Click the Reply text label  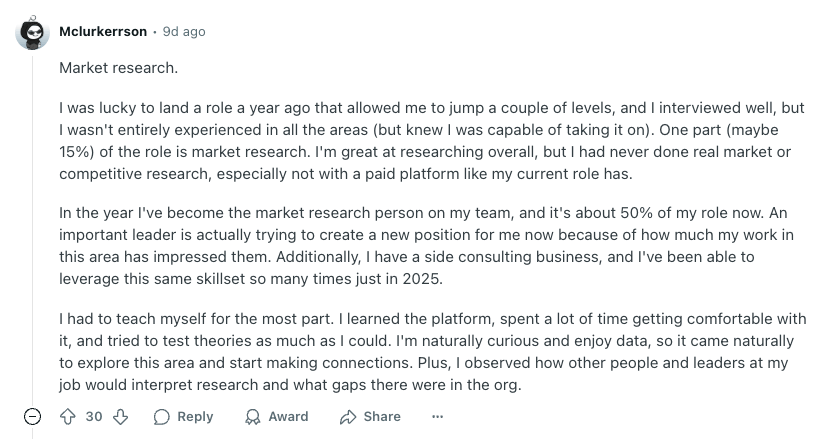(x=195, y=417)
